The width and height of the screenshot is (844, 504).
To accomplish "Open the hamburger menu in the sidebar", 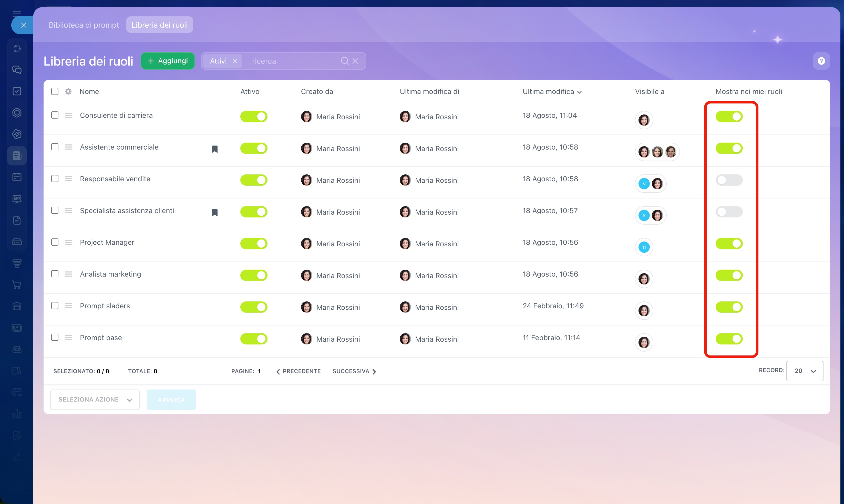I will [17, 14].
